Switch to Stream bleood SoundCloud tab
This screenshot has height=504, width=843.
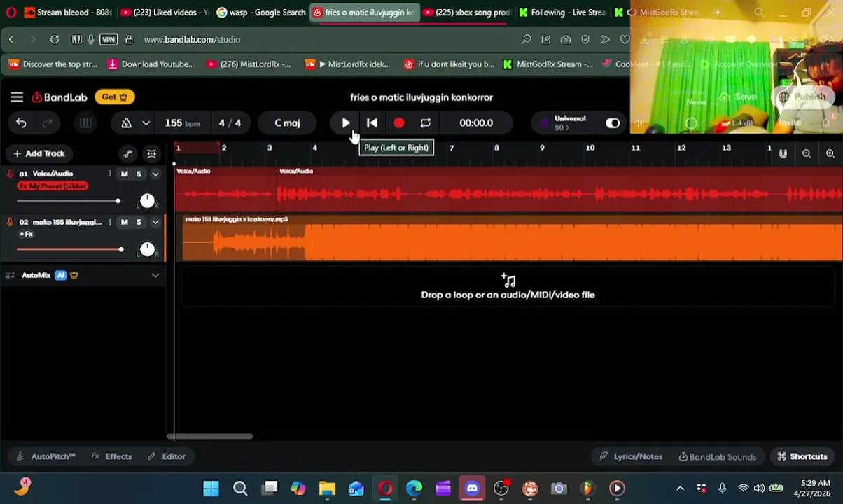pyautogui.click(x=68, y=13)
